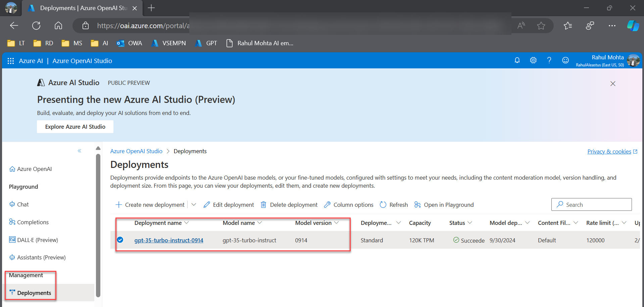Click Open in Playground
The width and height of the screenshot is (644, 307).
pyautogui.click(x=444, y=205)
